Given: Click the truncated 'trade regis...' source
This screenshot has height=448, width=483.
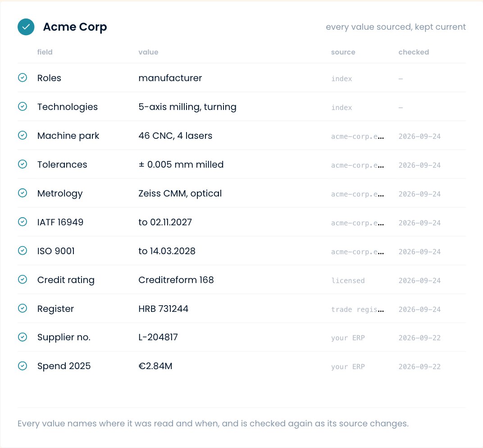Looking at the screenshot, I should tap(358, 309).
